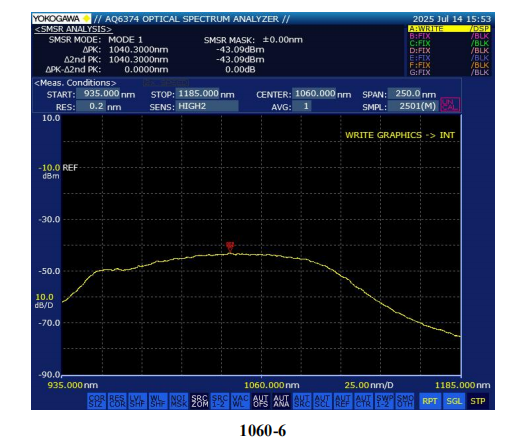Click the SMSR ANALYSIS heading
Viewport: 513px width, 447px height.
coord(73,29)
